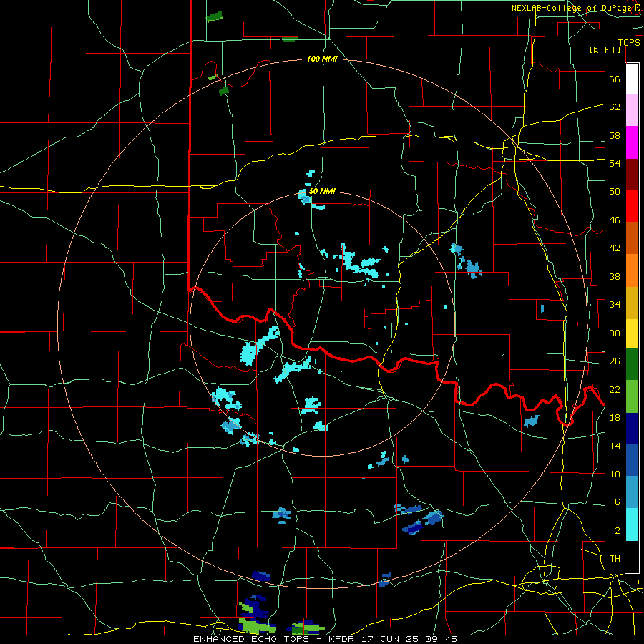Image resolution: width=644 pixels, height=644 pixels.
Task: Click the '58' legend value
Action: [615, 135]
